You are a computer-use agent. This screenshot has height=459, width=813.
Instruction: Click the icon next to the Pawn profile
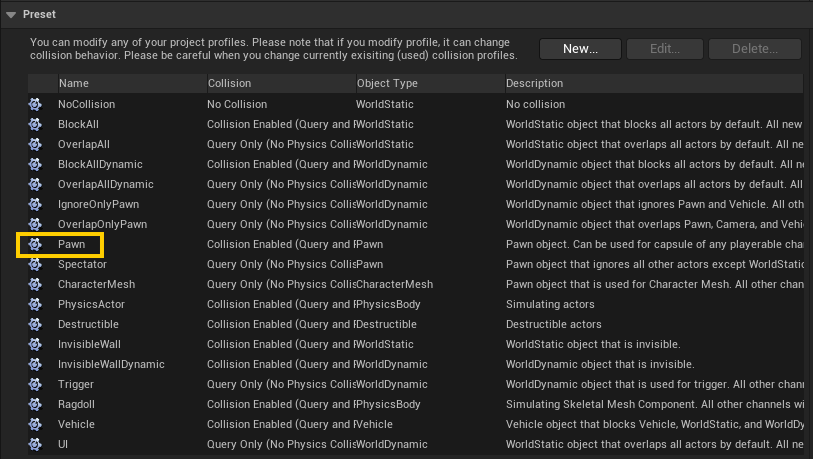pos(35,244)
